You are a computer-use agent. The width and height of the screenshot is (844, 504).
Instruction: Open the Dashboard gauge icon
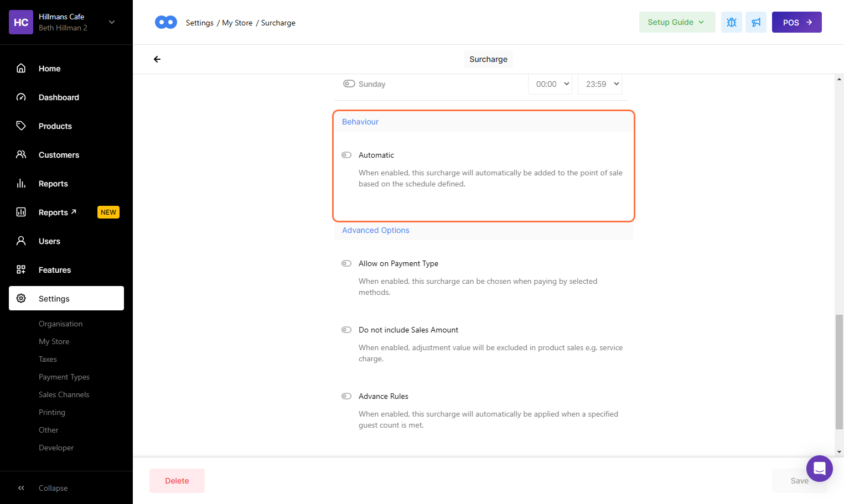(21, 97)
